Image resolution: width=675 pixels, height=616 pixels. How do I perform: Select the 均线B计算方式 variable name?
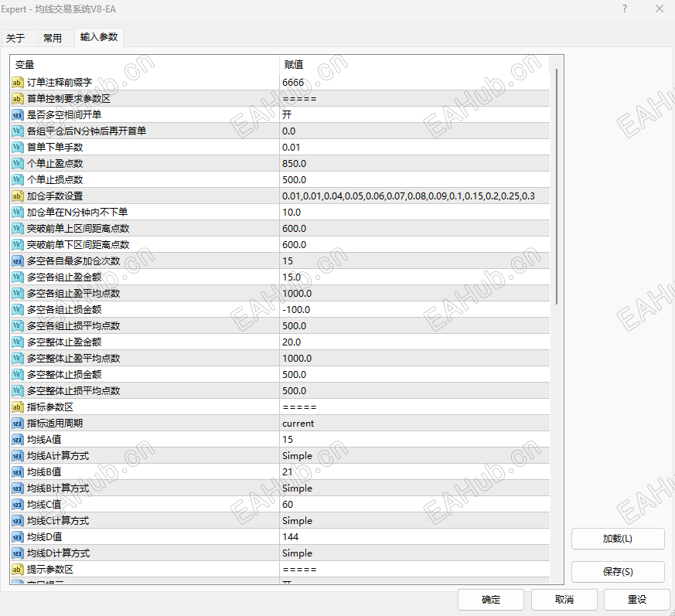(x=58, y=488)
